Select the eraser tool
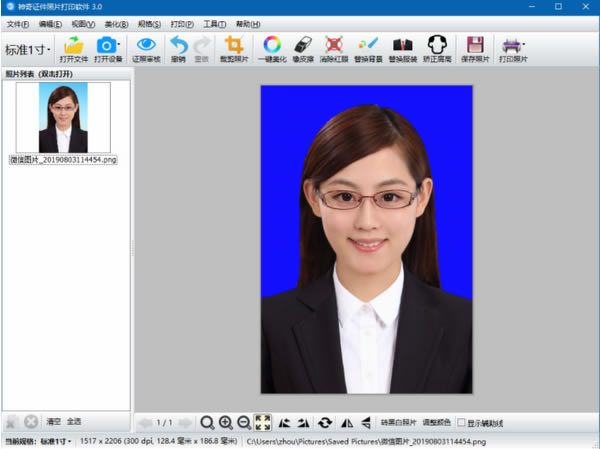Image resolution: width=600 pixels, height=449 pixels. (x=303, y=46)
